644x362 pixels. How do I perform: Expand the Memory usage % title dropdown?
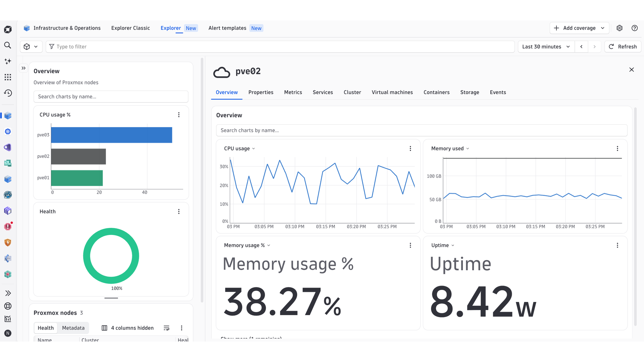click(247, 245)
